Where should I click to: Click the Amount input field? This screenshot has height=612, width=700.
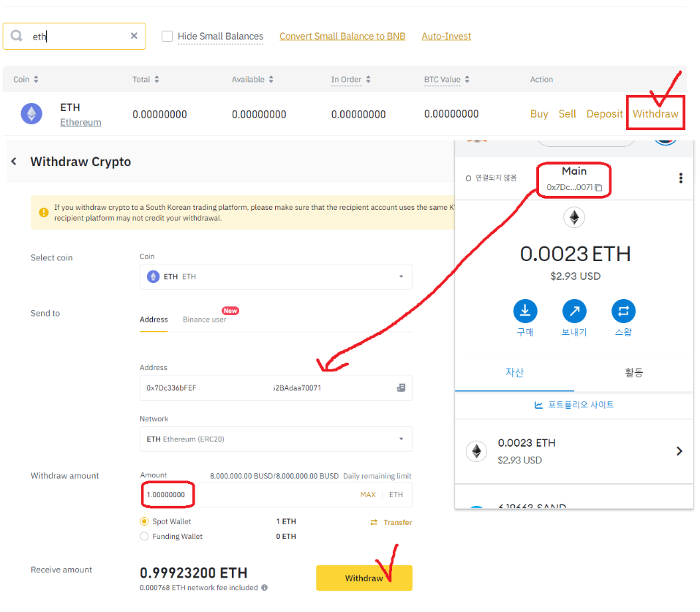coord(276,494)
